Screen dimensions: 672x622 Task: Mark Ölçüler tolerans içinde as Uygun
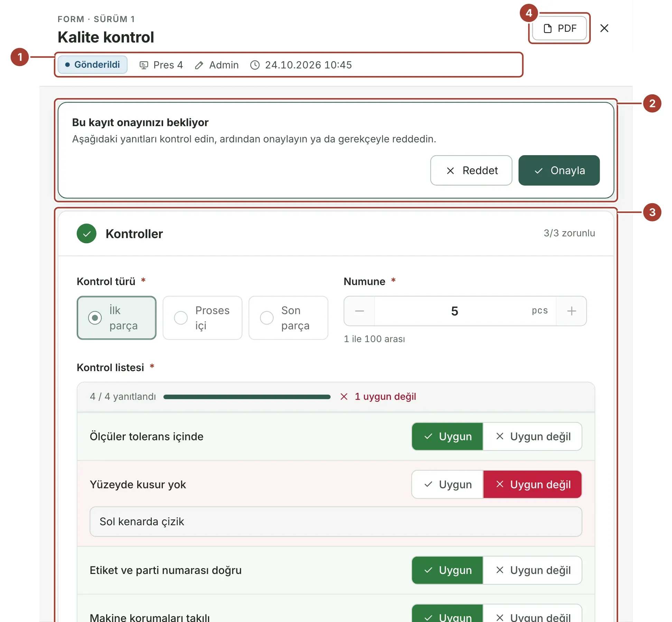pyautogui.click(x=447, y=436)
